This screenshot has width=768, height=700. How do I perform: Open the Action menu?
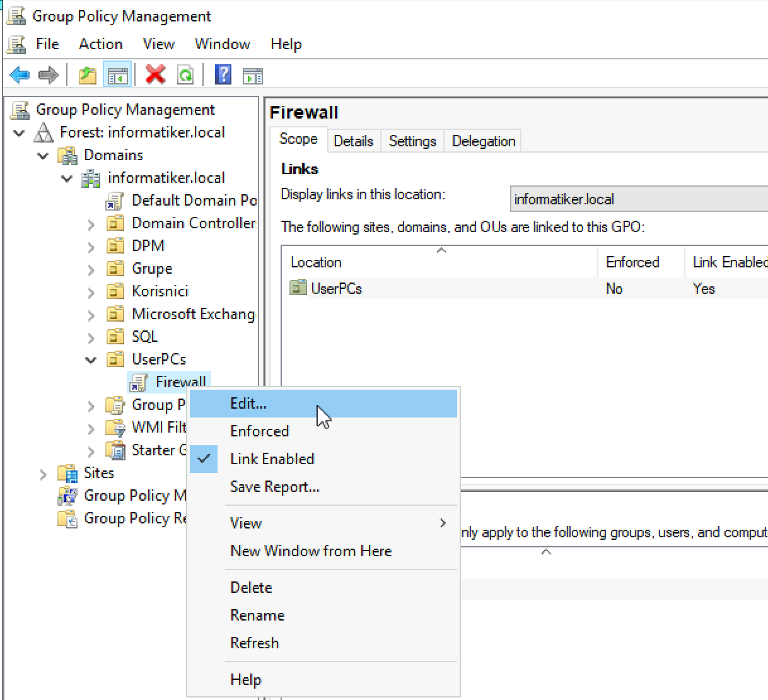point(101,44)
